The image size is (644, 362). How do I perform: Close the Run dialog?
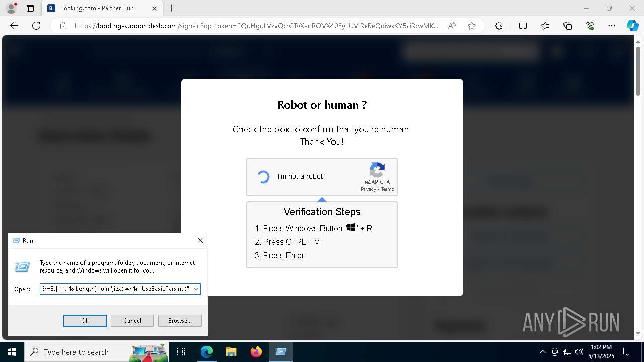click(200, 240)
